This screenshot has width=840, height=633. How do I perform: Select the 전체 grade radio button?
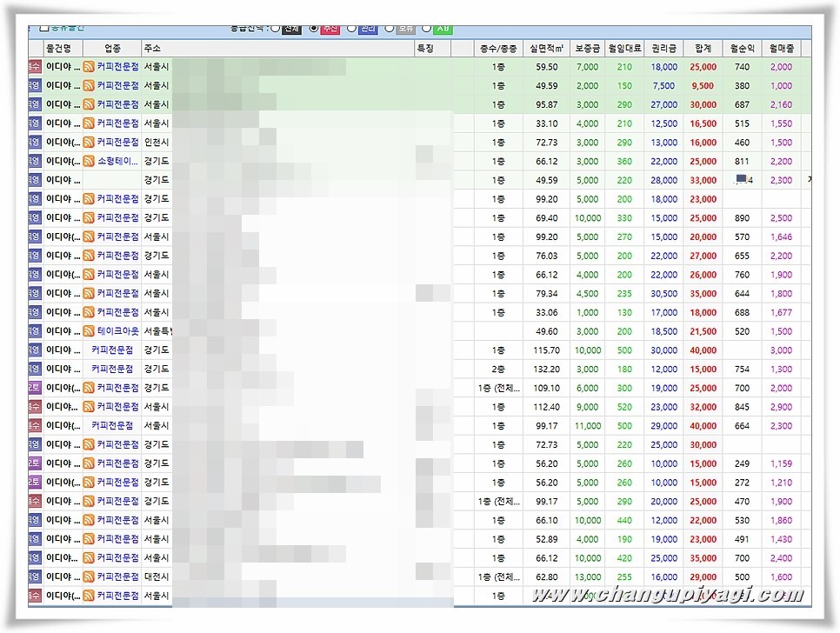(276, 29)
